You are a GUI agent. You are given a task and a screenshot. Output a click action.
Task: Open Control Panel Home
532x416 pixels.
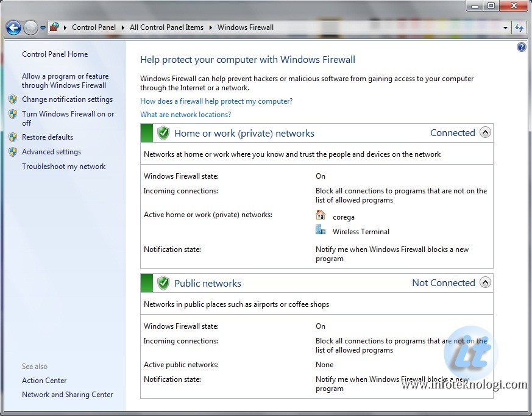[x=55, y=54]
